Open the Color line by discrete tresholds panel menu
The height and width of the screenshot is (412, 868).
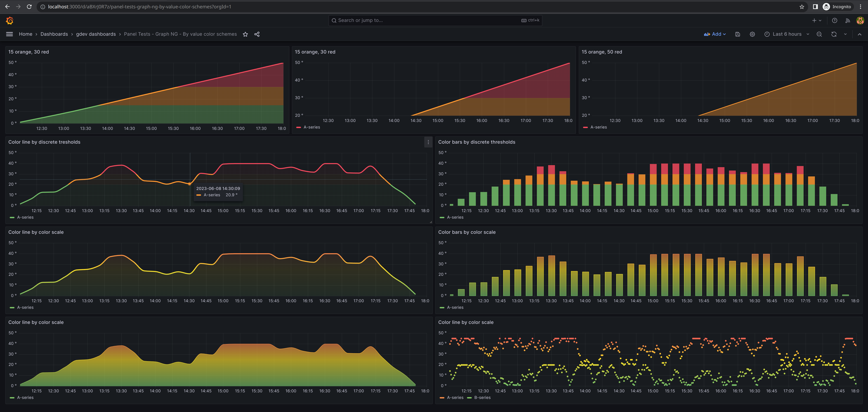(x=428, y=142)
